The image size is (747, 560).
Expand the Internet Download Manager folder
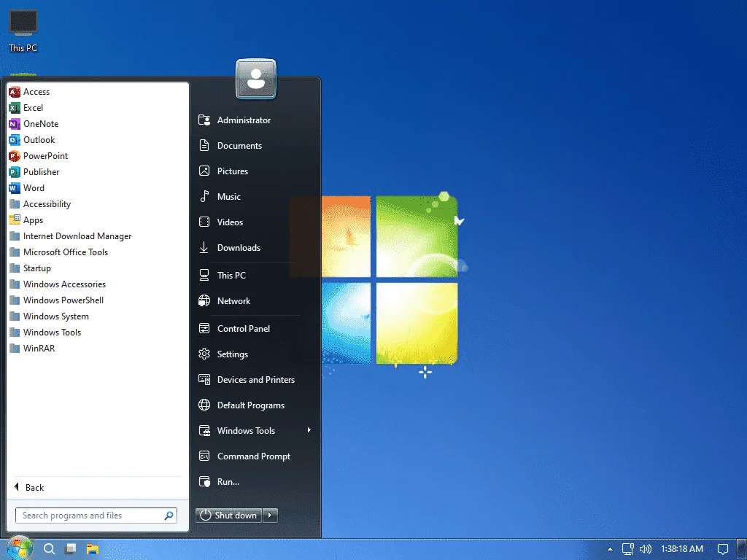tap(98, 236)
